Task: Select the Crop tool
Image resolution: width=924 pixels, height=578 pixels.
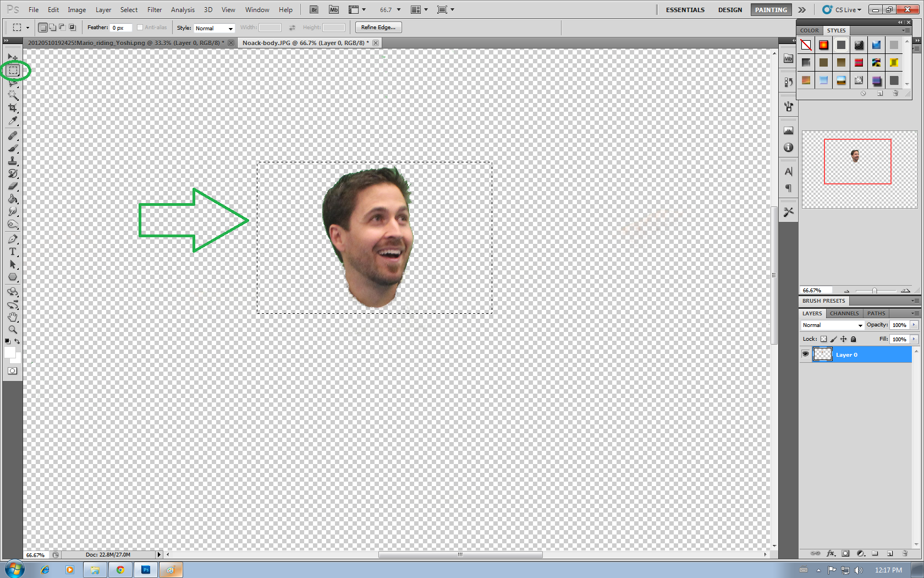Action: pyautogui.click(x=13, y=108)
